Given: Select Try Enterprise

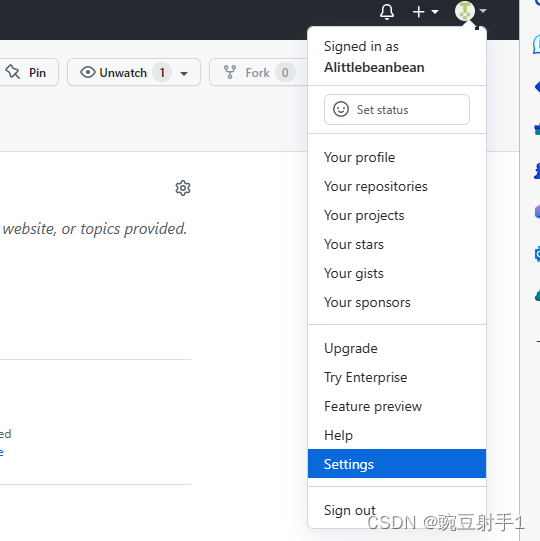Looking at the screenshot, I should pyautogui.click(x=396, y=377).
